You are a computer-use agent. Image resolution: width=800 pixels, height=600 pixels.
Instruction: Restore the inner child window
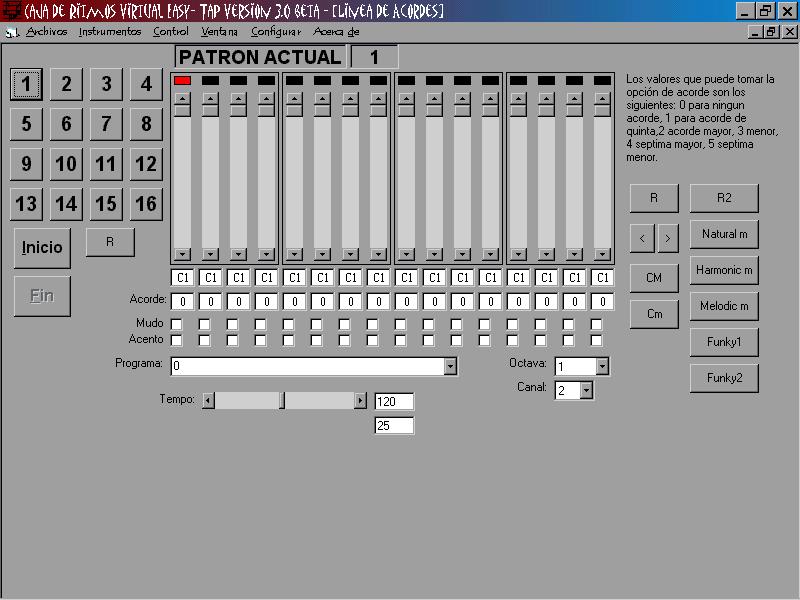[x=771, y=32]
